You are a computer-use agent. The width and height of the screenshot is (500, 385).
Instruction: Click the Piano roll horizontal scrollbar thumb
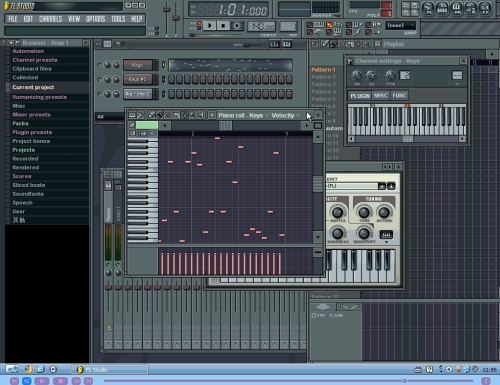[x=225, y=125]
